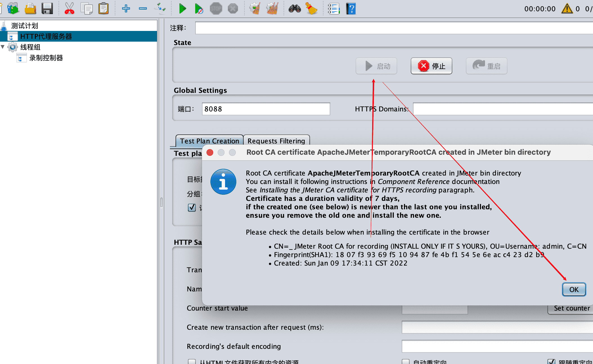Start the test with green play icon
593x364 pixels.
click(x=183, y=8)
